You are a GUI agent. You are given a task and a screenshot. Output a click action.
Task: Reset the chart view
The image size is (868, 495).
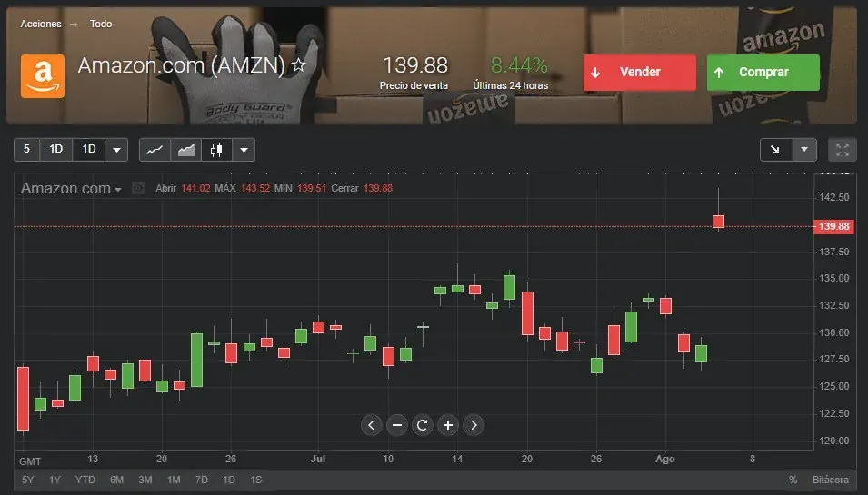423,425
